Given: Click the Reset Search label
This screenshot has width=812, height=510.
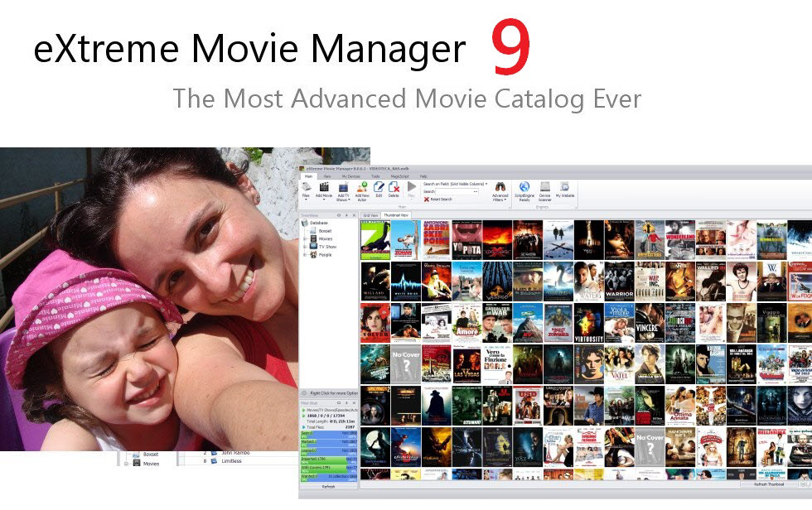Looking at the screenshot, I should (441, 200).
